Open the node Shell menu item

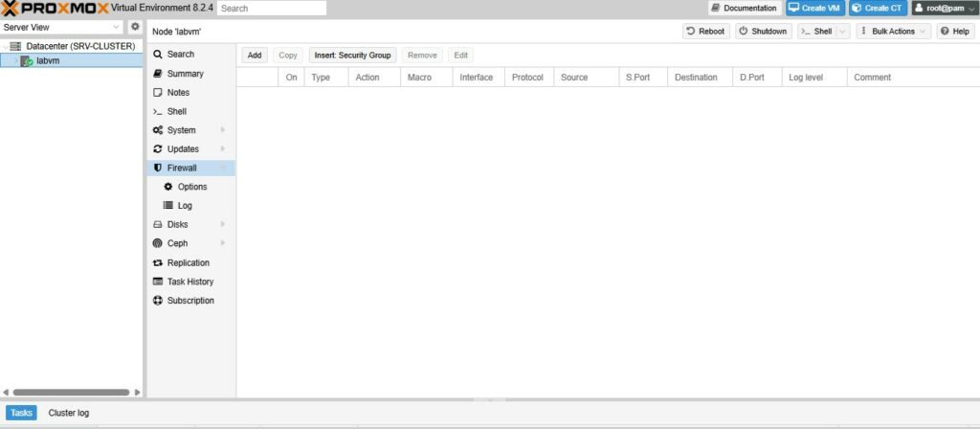(176, 111)
